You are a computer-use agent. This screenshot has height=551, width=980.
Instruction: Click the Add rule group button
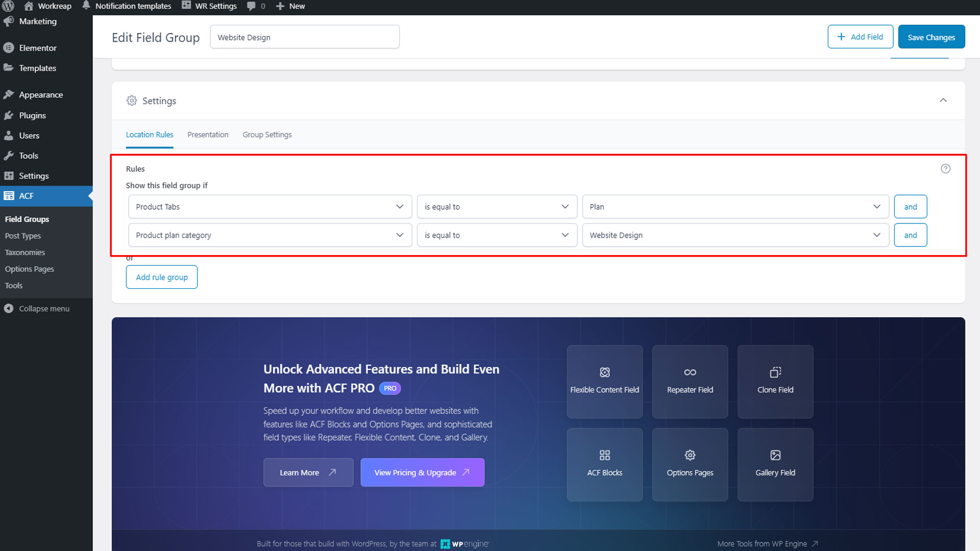coord(161,277)
